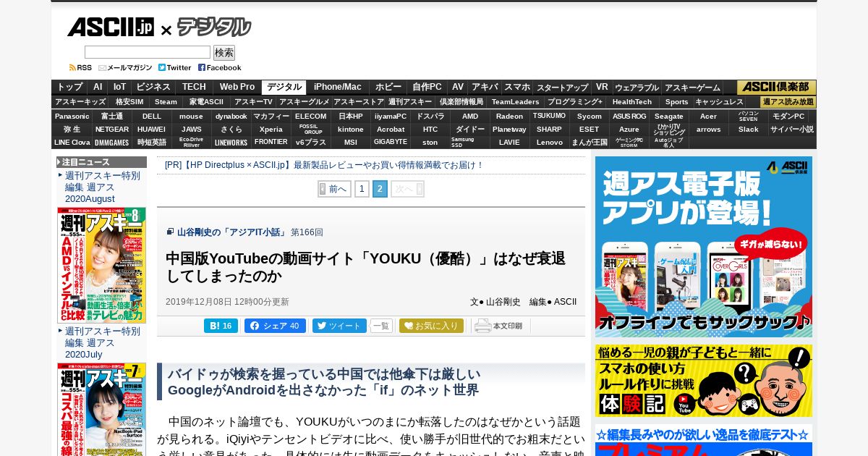The width and height of the screenshot is (868, 456).
Task: Open the LINE Clova brand link
Action: coord(72,142)
